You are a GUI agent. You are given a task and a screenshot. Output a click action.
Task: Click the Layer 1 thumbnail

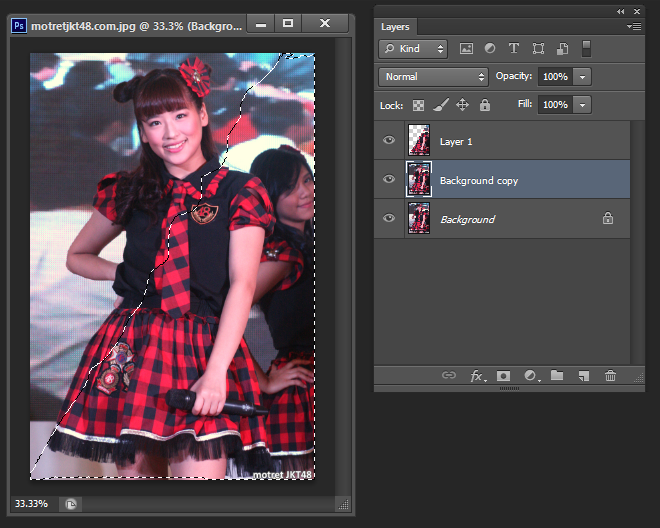[419, 140]
